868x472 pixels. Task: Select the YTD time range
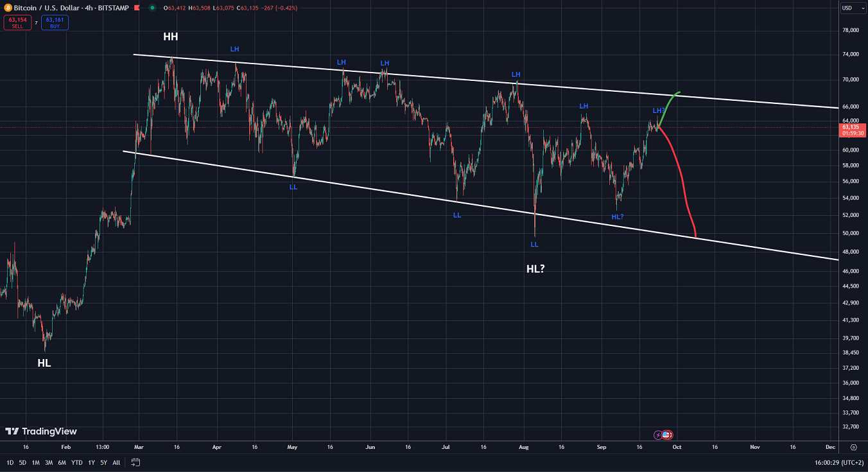tap(77, 462)
